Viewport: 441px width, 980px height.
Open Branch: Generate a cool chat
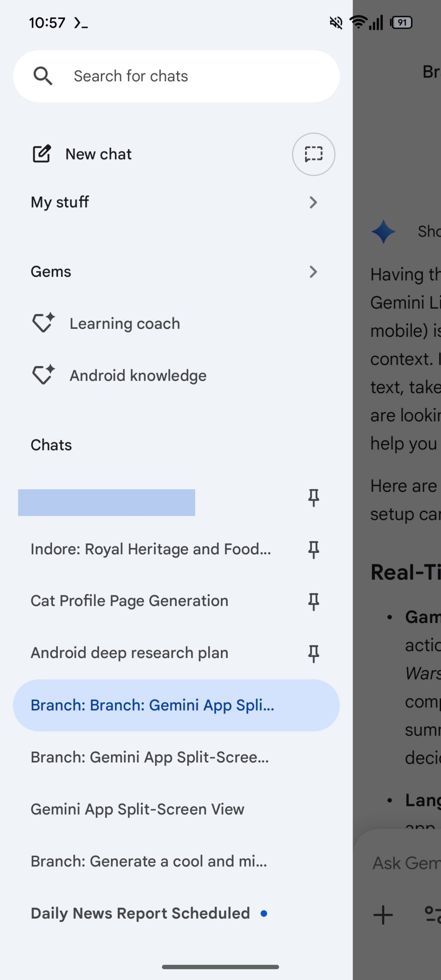tap(149, 861)
